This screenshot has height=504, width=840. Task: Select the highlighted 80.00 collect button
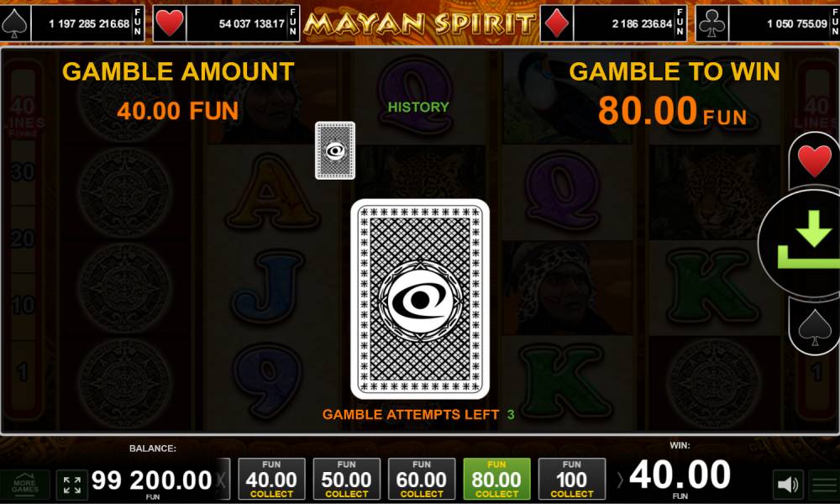click(x=496, y=479)
